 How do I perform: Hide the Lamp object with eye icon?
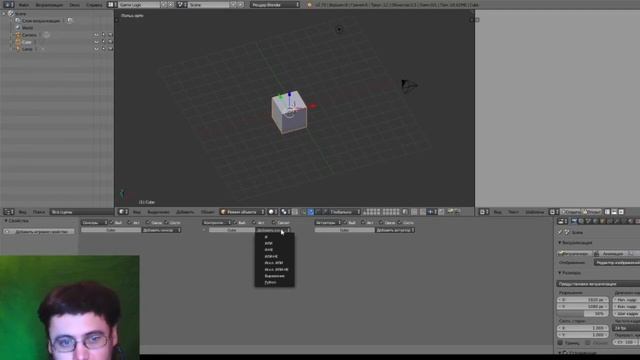[96, 49]
